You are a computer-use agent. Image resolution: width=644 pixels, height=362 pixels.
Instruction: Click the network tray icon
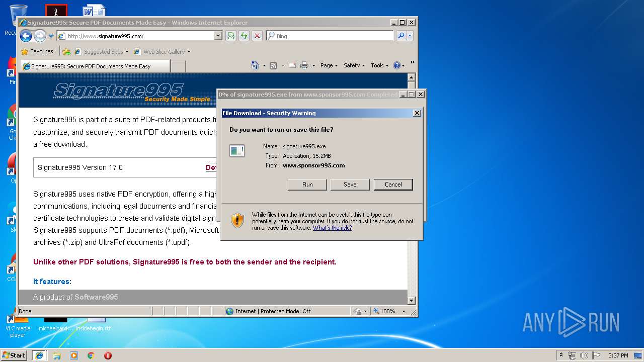tap(572, 355)
